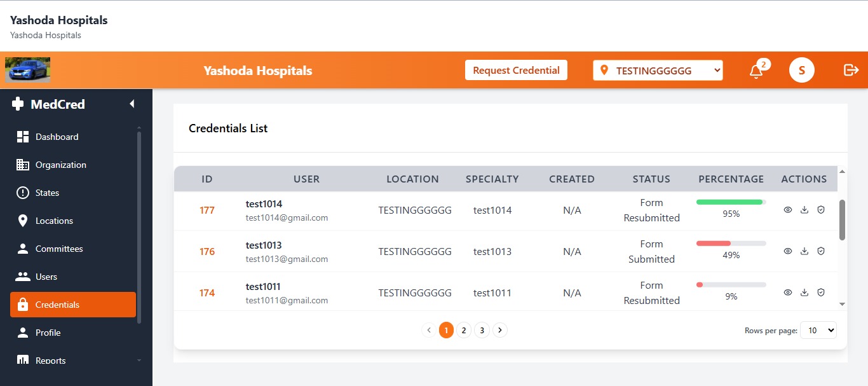Open Committees in the sidebar
This screenshot has height=386, width=868.
pyautogui.click(x=59, y=249)
